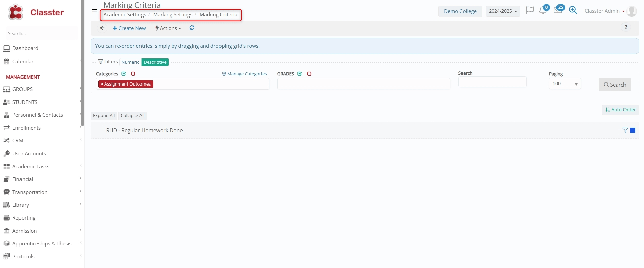The height and width of the screenshot is (268, 644).
Task: Click the magnifier zoom icon
Action: pos(573,10)
